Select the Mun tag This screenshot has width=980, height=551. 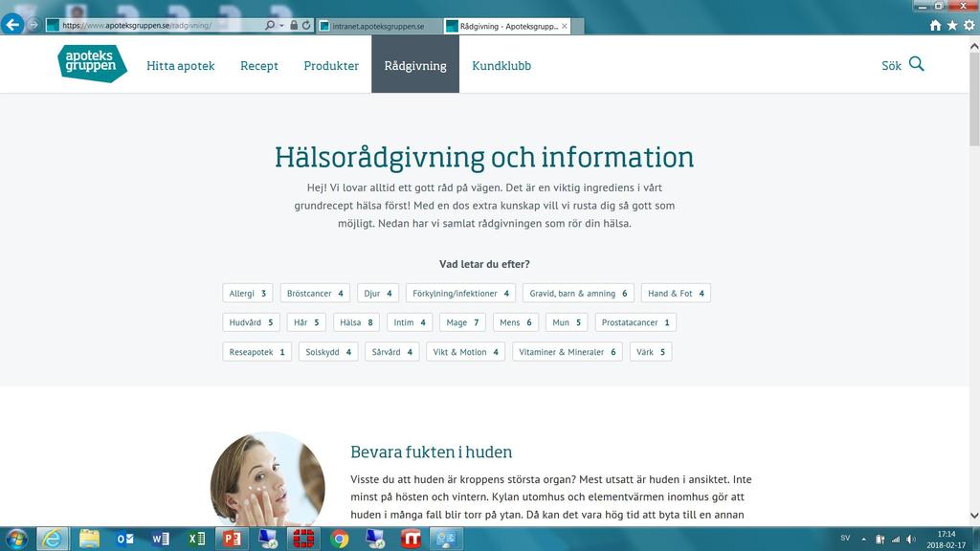(567, 323)
